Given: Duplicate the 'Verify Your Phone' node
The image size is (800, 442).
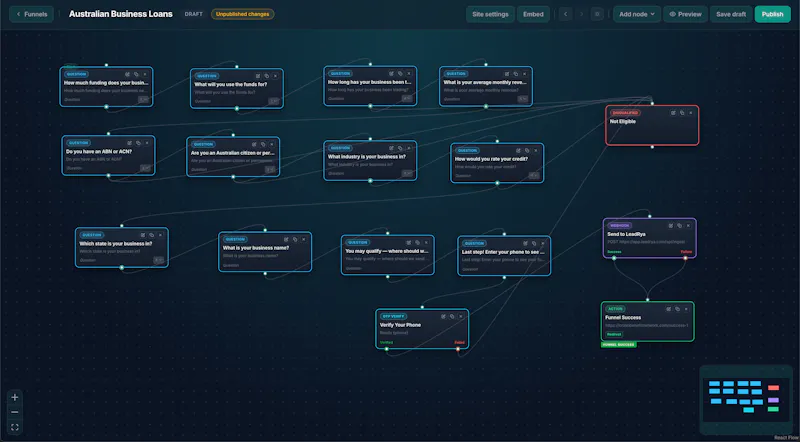Looking at the screenshot, I should point(452,316).
